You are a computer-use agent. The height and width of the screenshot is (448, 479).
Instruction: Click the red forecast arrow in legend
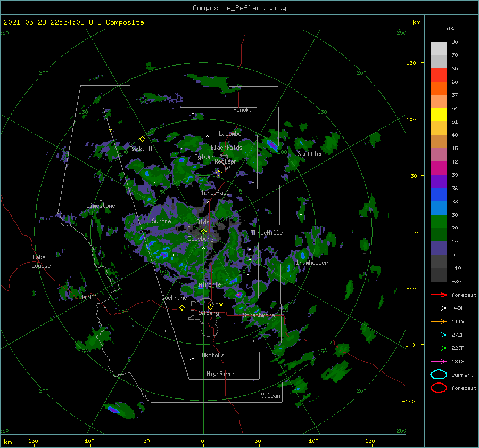tap(439, 295)
